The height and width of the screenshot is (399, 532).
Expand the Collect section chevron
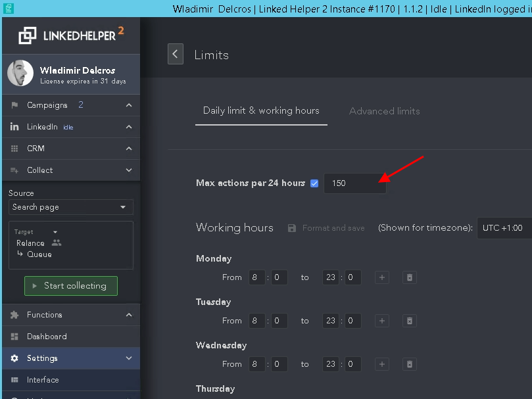point(129,170)
